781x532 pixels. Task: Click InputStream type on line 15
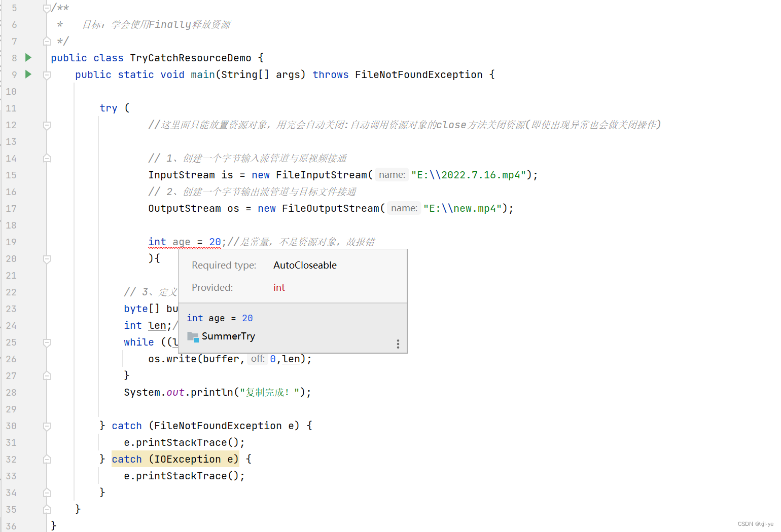(x=182, y=175)
